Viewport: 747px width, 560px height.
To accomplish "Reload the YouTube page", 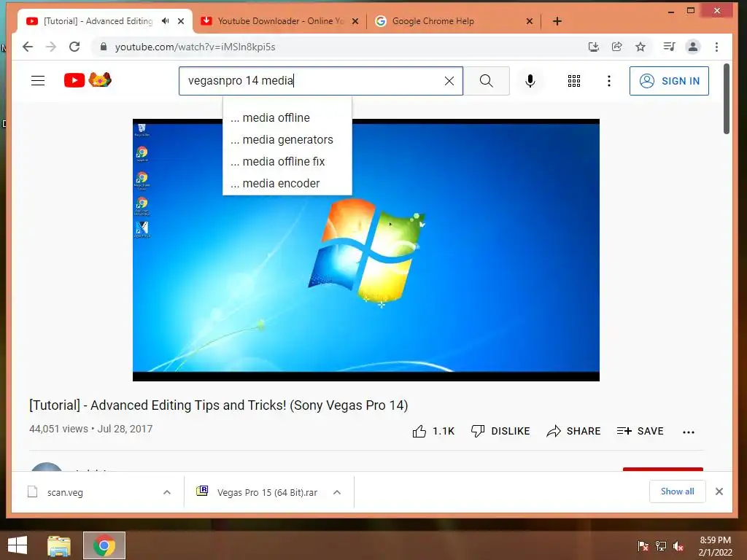I will (74, 47).
